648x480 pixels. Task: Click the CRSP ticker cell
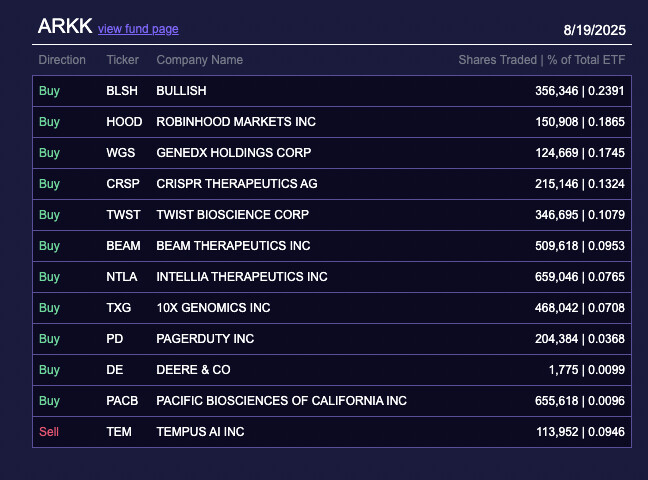pyautogui.click(x=123, y=184)
